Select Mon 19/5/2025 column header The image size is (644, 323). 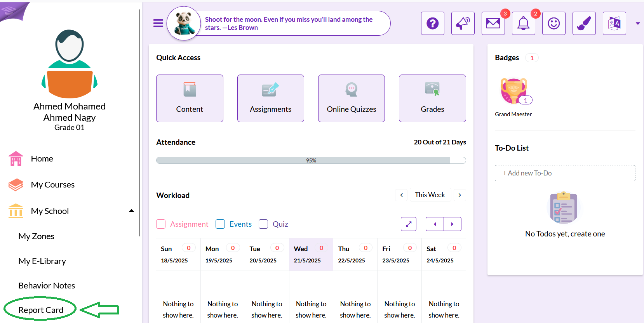(x=223, y=254)
